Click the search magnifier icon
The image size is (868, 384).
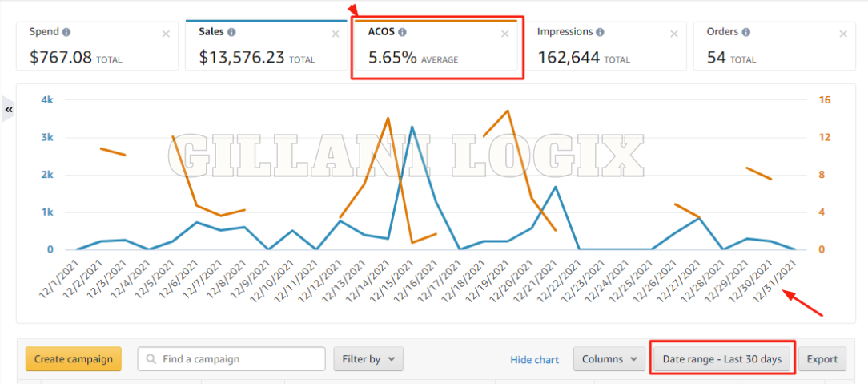[150, 359]
